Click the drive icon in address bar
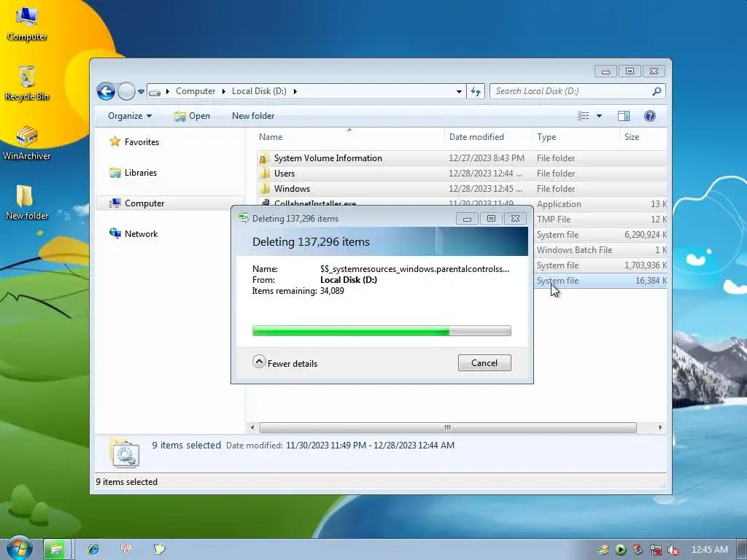The width and height of the screenshot is (747, 560). click(x=155, y=93)
